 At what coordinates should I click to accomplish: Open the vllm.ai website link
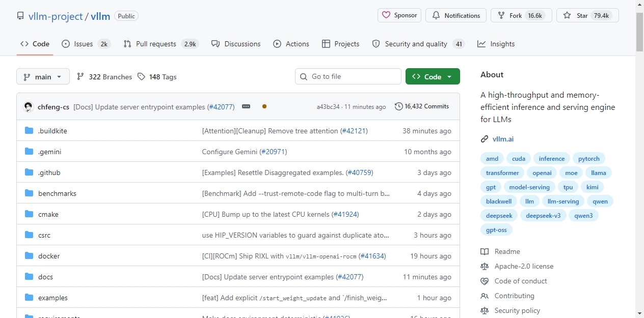click(503, 139)
